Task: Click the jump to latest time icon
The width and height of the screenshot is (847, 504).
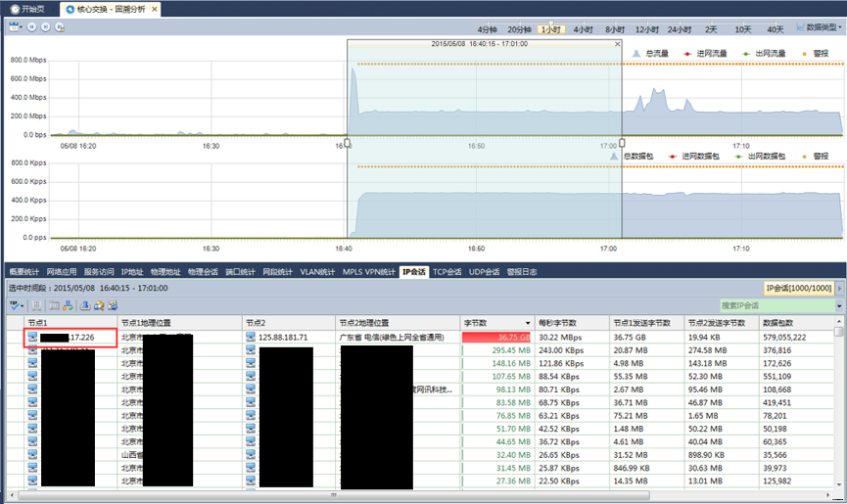Action: click(x=60, y=27)
